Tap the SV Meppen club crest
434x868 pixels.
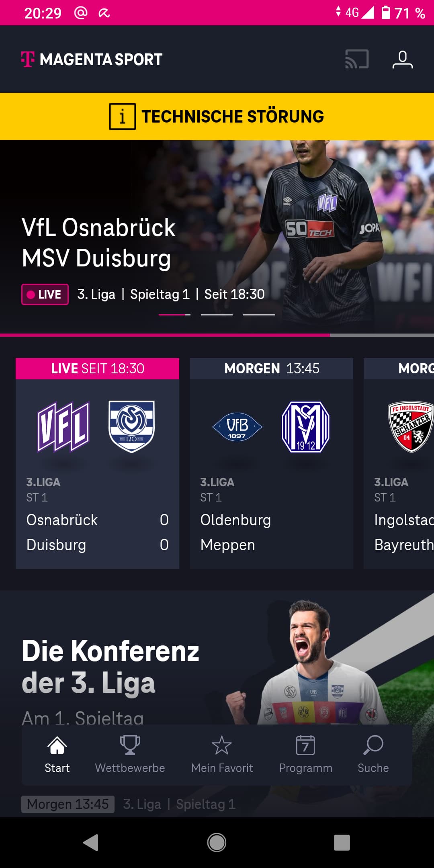tap(306, 427)
